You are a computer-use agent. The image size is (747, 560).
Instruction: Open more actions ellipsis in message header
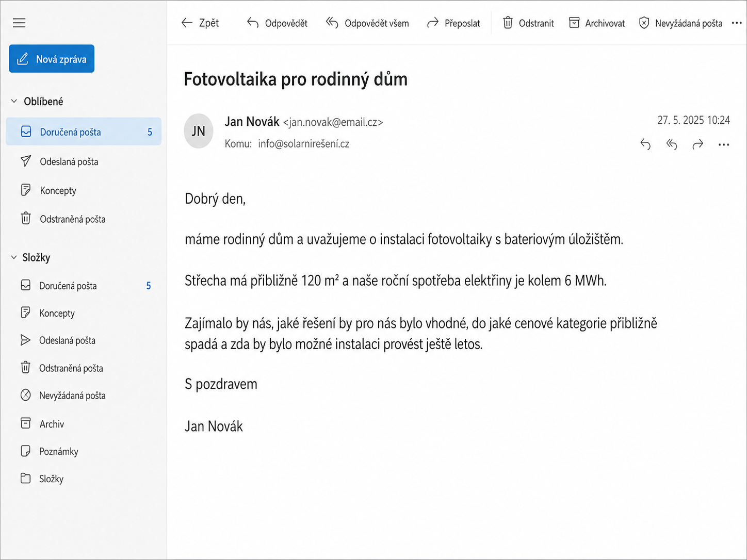pyautogui.click(x=724, y=145)
